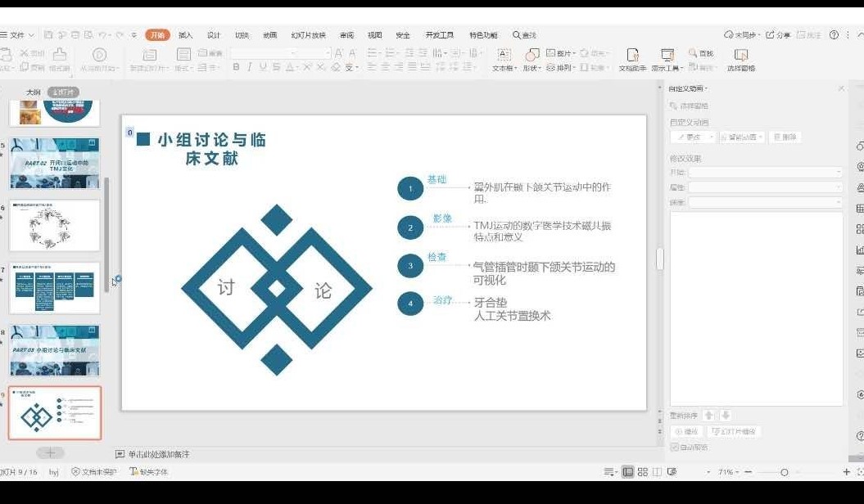Viewport: 864px width, 504px height.
Task: Open the Insert (插入) ribbon tab
Action: [185, 35]
